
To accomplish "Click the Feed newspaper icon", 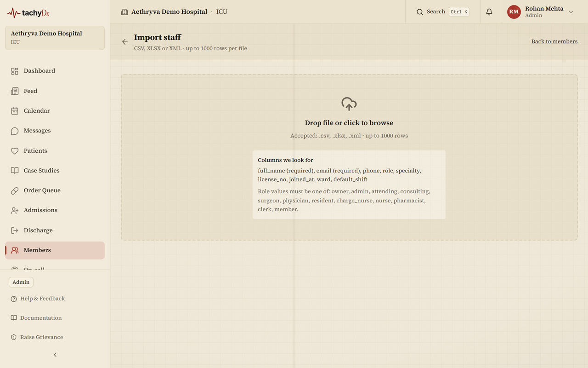I will [15, 91].
